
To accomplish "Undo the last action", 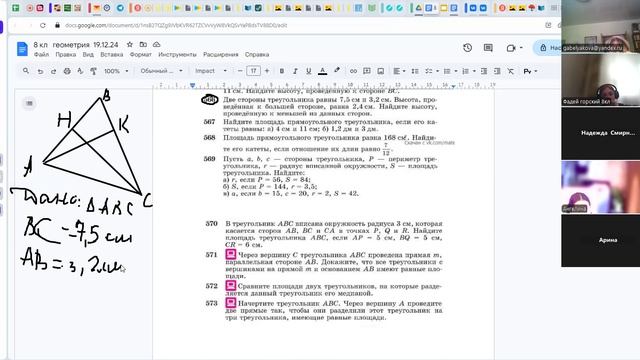I will click(40, 71).
